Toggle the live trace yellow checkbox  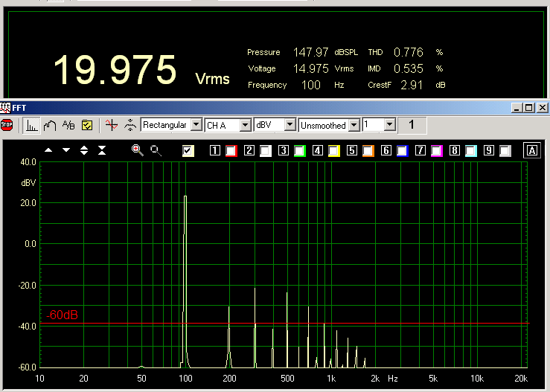click(x=188, y=151)
